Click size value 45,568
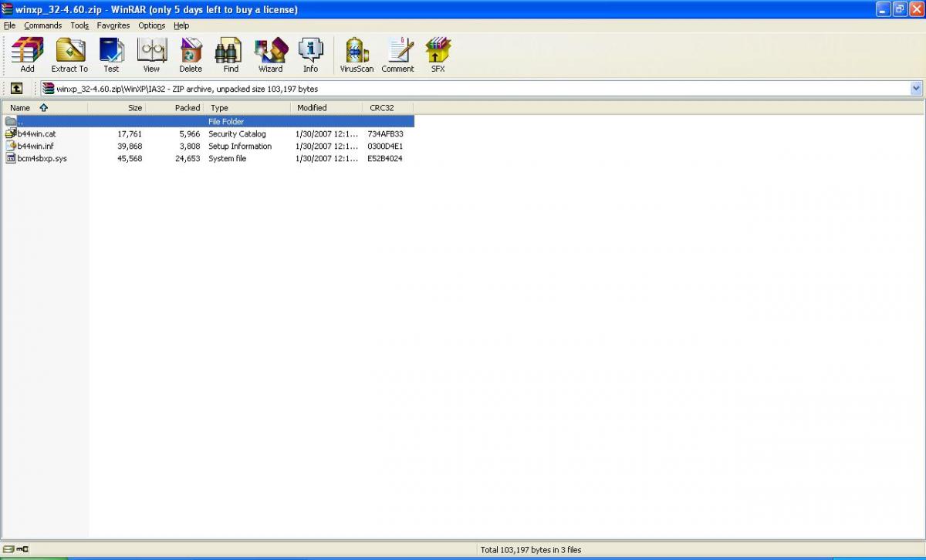Screen dimensions: 926x560 pyautogui.click(x=130, y=159)
